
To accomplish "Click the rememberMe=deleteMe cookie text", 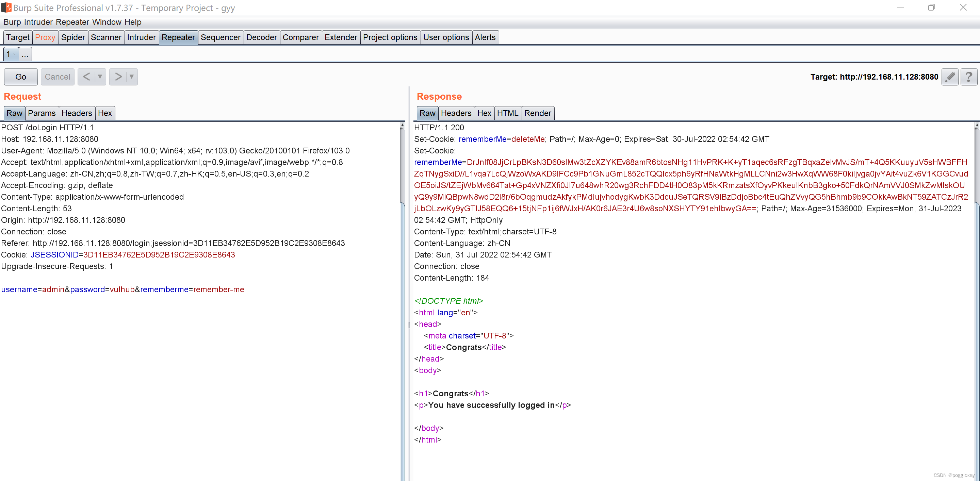I will (502, 139).
